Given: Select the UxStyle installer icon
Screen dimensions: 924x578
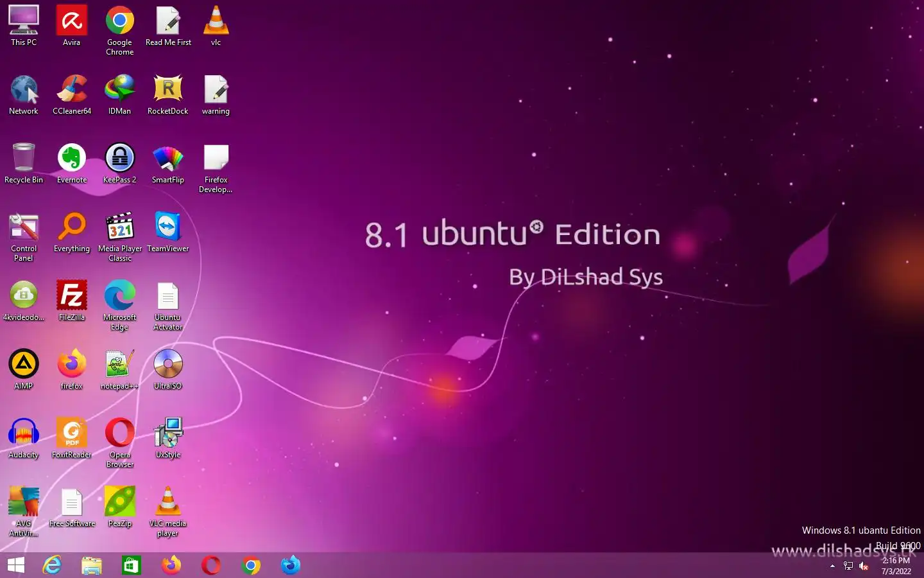Looking at the screenshot, I should coord(168,439).
